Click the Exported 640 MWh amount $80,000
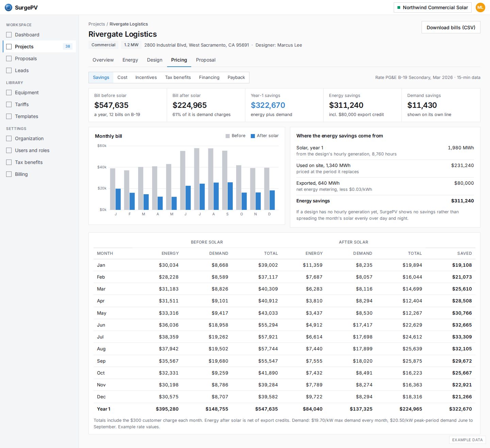 coord(464,183)
